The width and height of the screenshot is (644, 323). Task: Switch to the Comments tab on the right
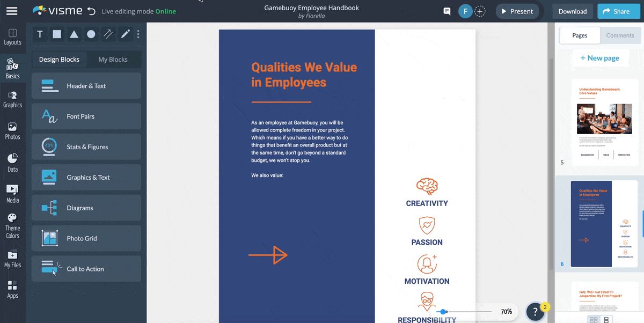[620, 35]
